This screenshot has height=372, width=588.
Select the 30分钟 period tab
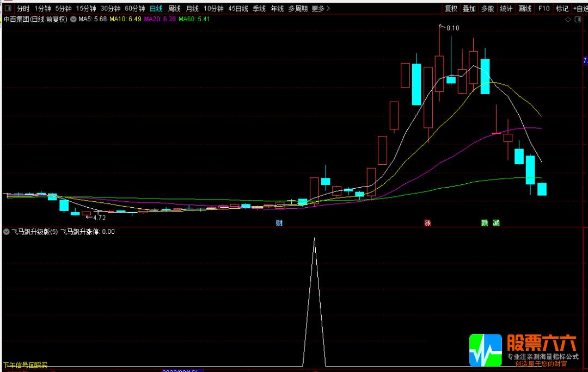click(110, 8)
